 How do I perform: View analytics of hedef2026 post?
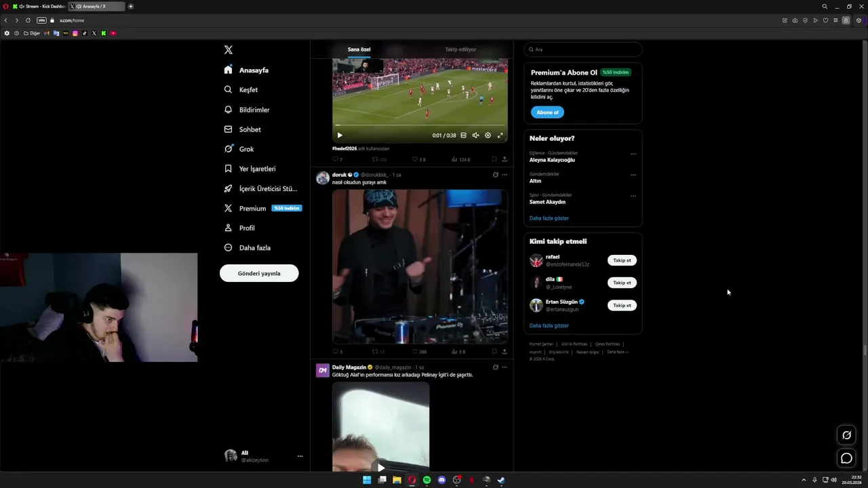[460, 159]
